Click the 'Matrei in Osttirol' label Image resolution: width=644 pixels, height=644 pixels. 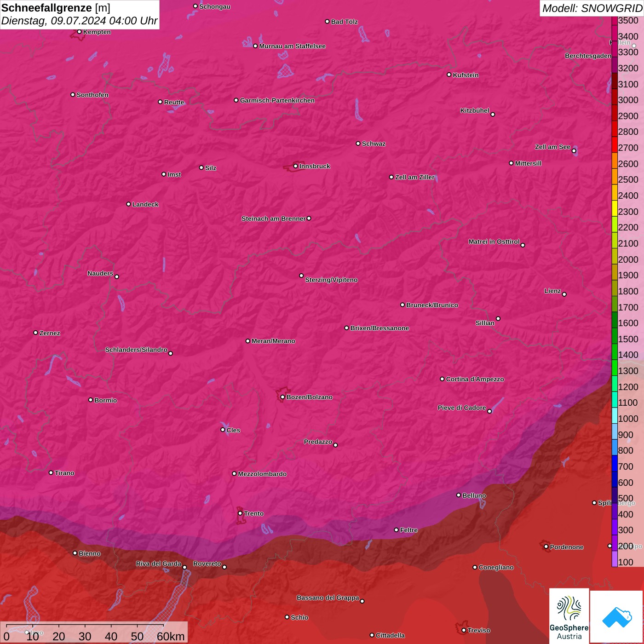pos(494,241)
